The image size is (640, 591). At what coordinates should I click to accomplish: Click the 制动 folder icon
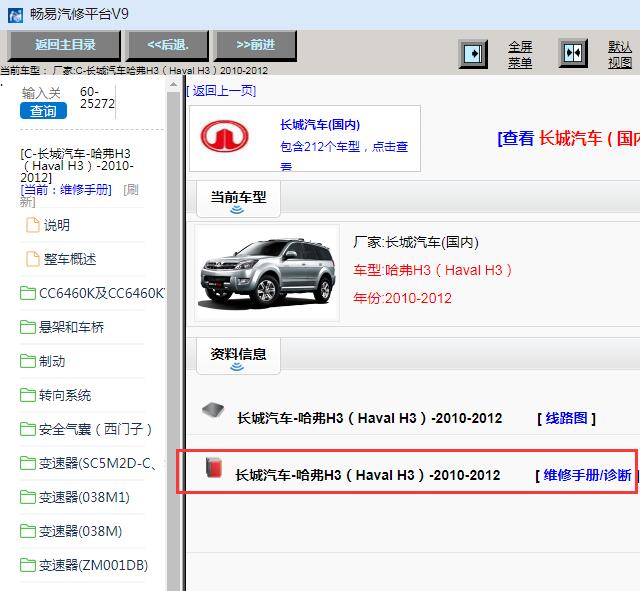click(28, 361)
